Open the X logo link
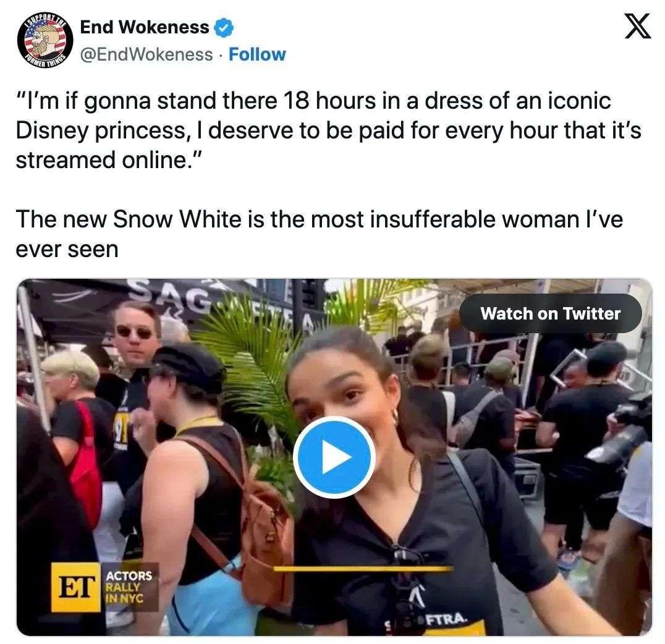This screenshot has height=644, width=665. click(637, 27)
